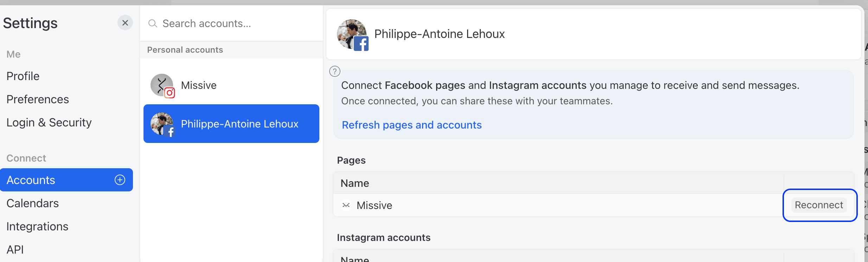Open the API settings section

pos(15,250)
